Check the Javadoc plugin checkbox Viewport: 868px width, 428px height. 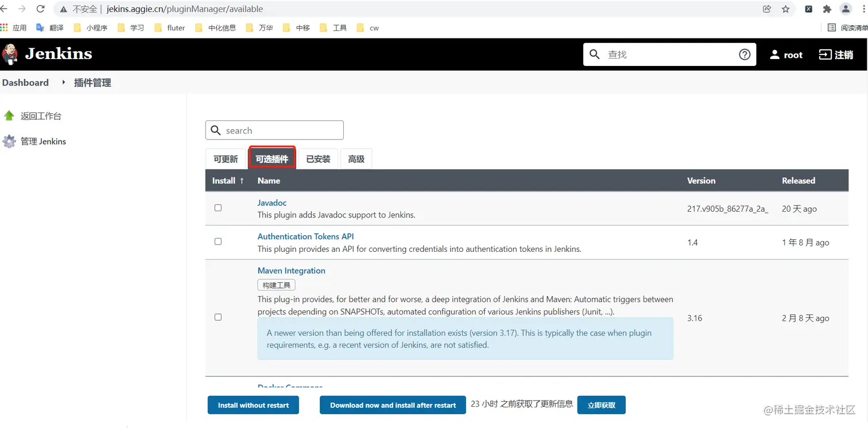218,208
